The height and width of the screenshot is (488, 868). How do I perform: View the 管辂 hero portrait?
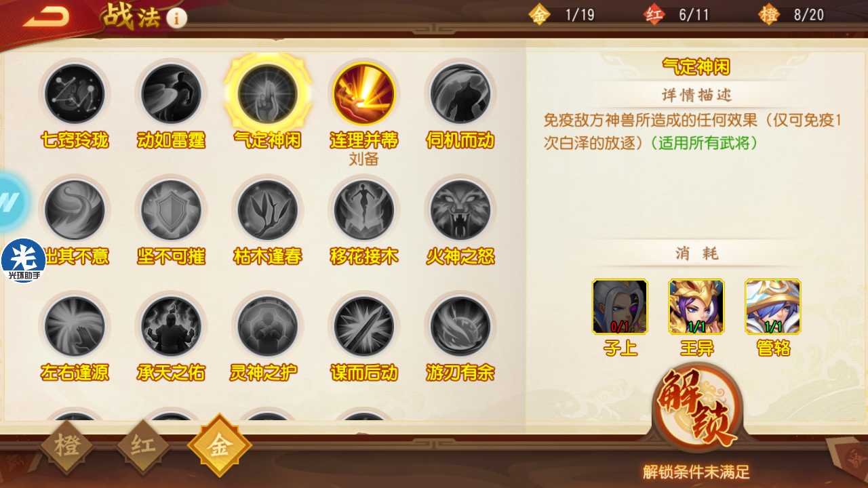coord(773,307)
